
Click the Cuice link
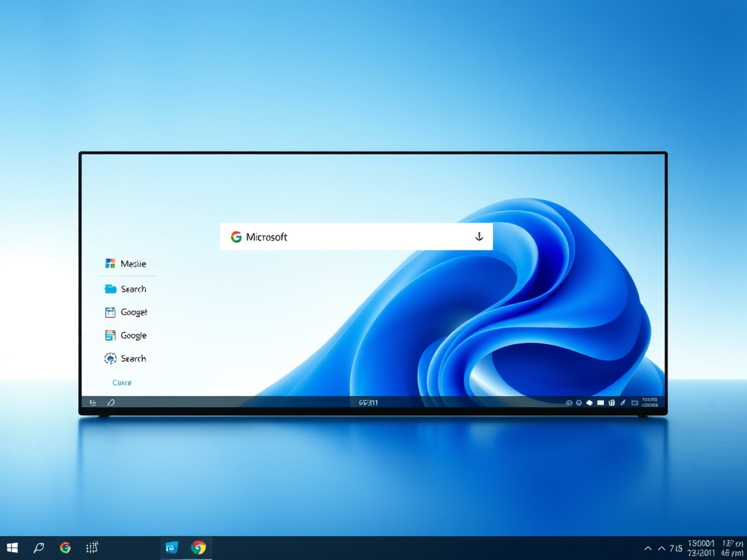pos(122,382)
